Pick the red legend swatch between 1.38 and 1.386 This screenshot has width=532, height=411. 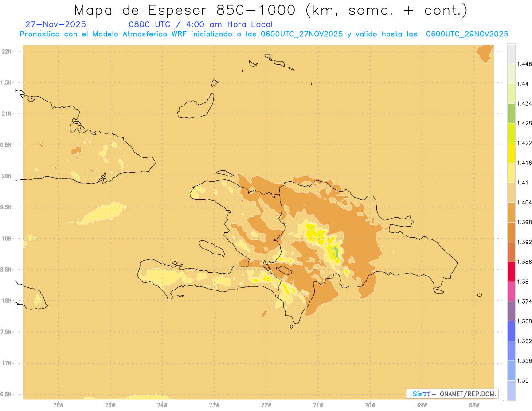pyautogui.click(x=511, y=272)
